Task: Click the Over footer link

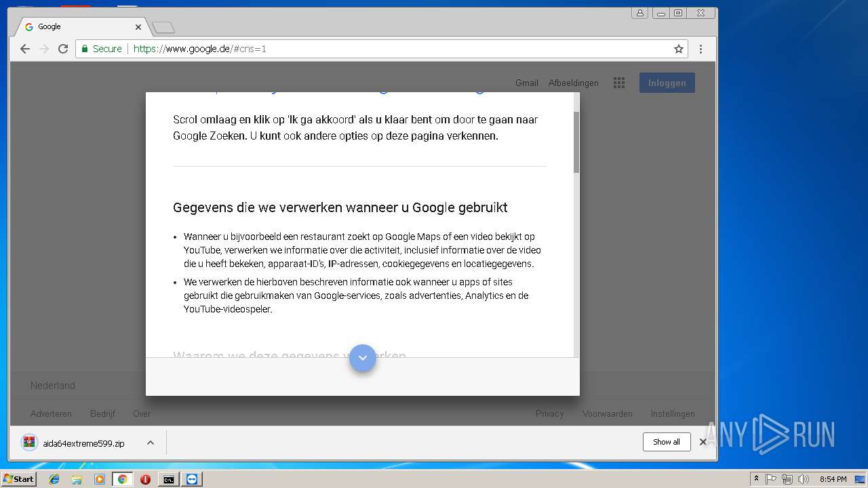Action: tap(142, 413)
